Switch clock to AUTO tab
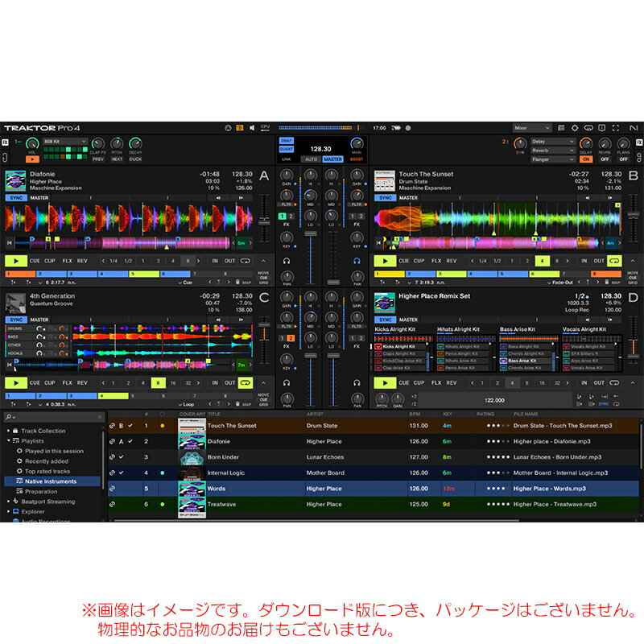644x644 pixels. pyautogui.click(x=311, y=159)
